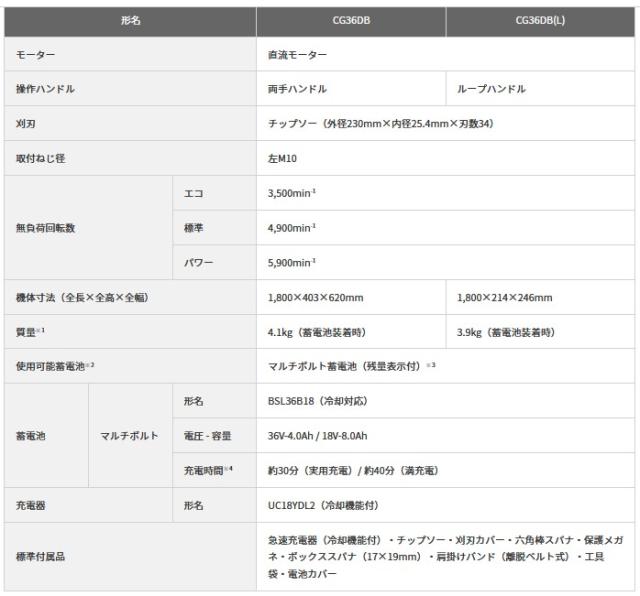Select the 質量 row label
The height and width of the screenshot is (596, 640).
[x=30, y=332]
